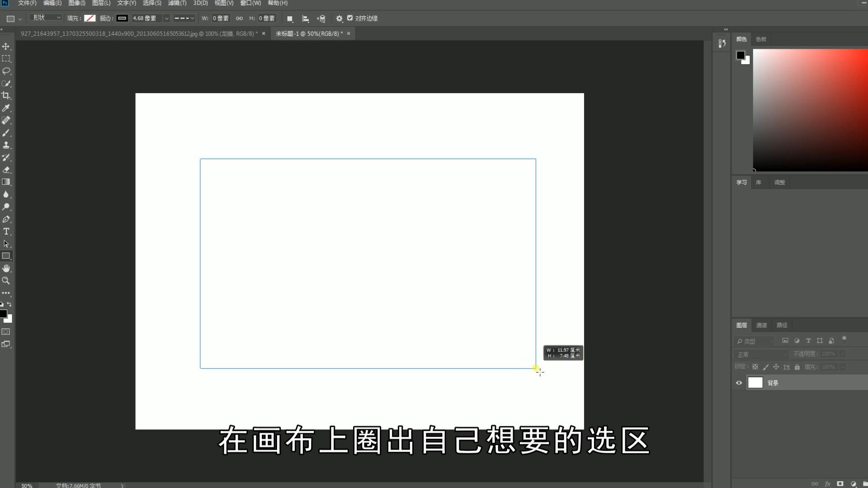The width and height of the screenshot is (868, 488).
Task: Open the 文件(F) menu
Action: coord(27,3)
